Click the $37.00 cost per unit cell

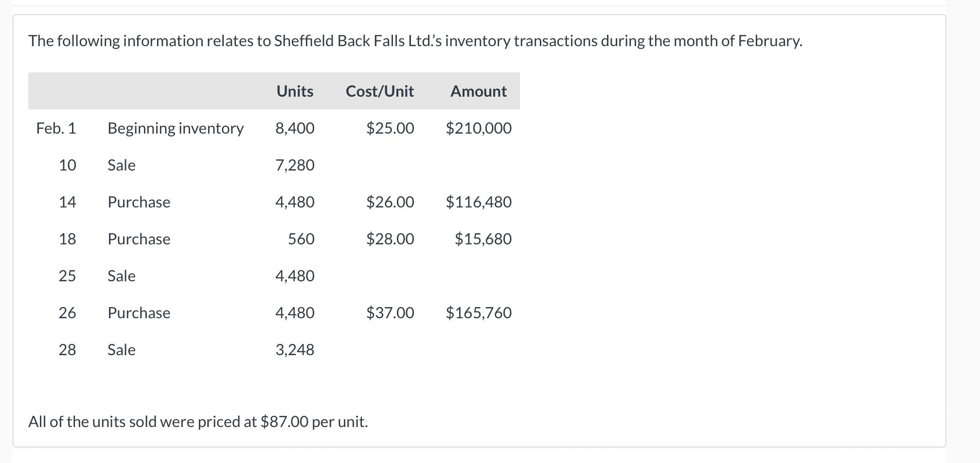click(390, 313)
